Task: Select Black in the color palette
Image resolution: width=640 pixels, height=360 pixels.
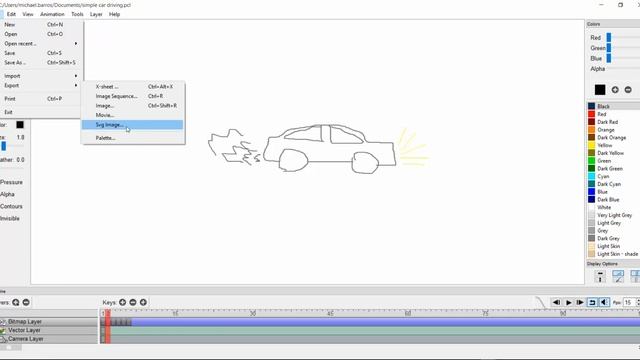Action: [613, 106]
